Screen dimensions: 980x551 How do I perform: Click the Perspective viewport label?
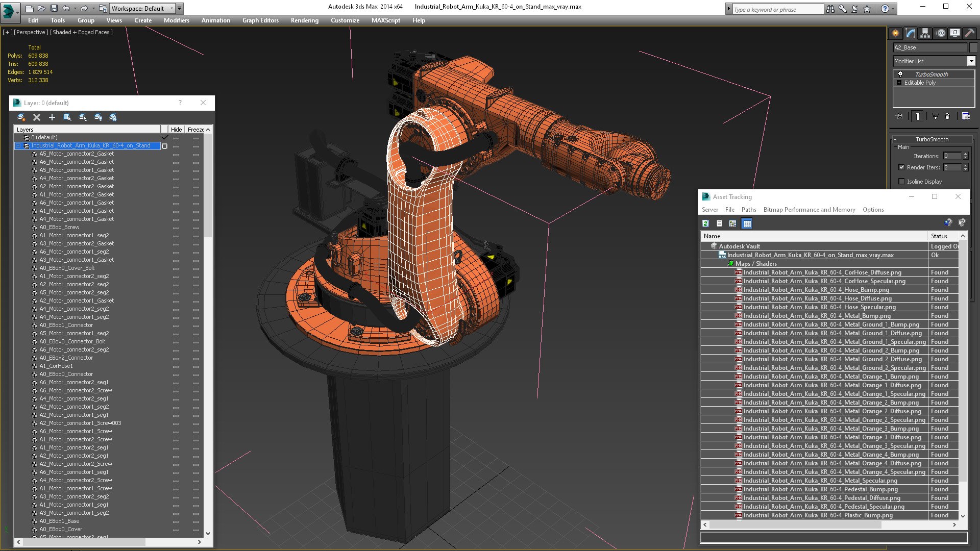tap(31, 32)
